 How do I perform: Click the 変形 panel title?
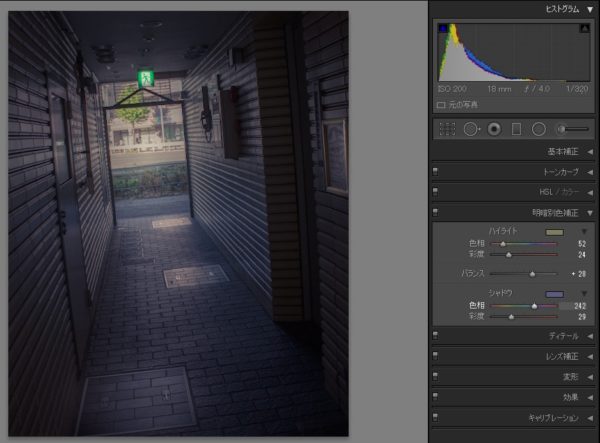571,377
